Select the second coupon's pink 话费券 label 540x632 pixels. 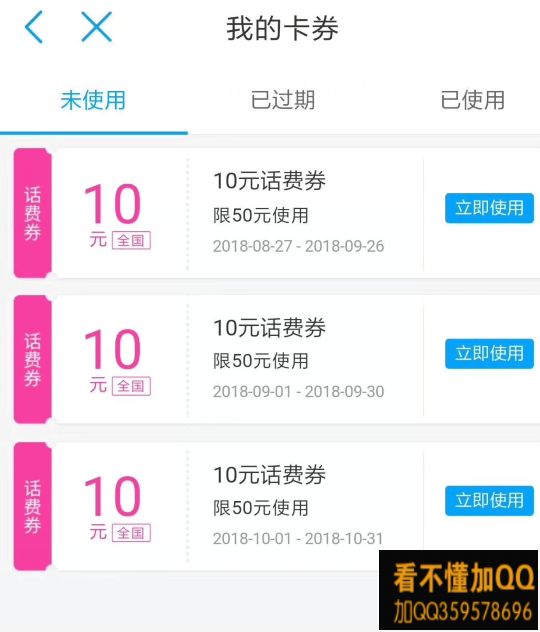33,359
